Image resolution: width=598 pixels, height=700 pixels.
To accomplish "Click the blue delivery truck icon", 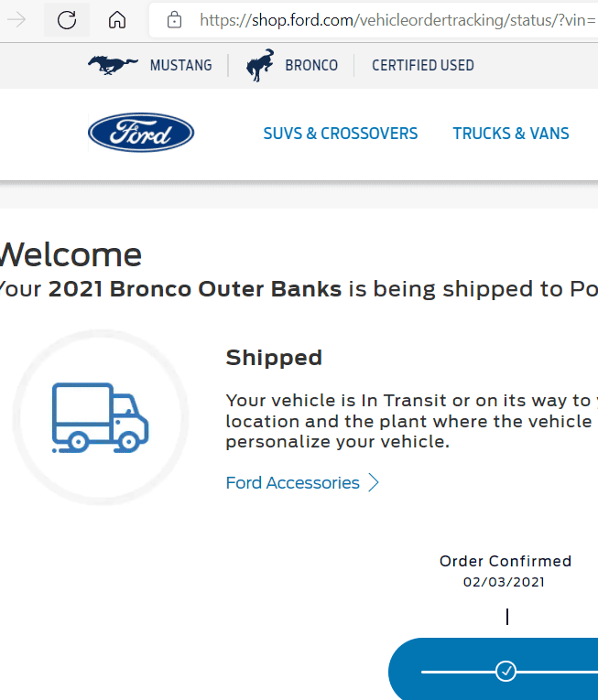I will pyautogui.click(x=101, y=417).
